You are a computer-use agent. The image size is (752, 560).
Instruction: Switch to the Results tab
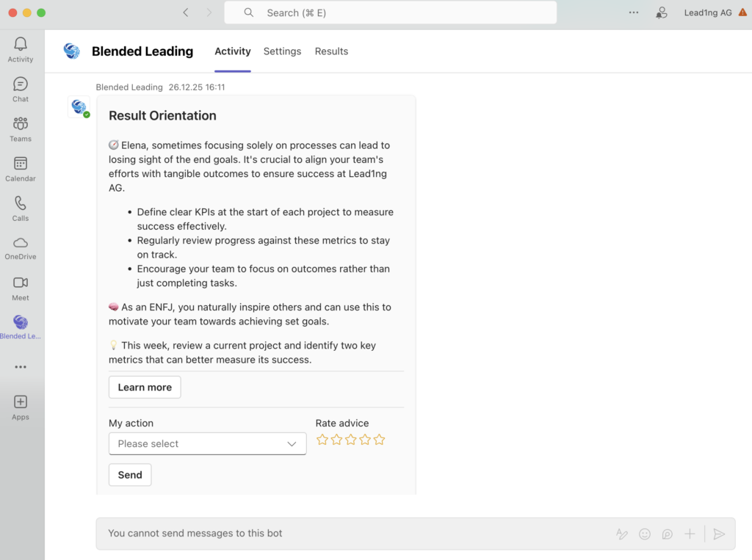[331, 51]
